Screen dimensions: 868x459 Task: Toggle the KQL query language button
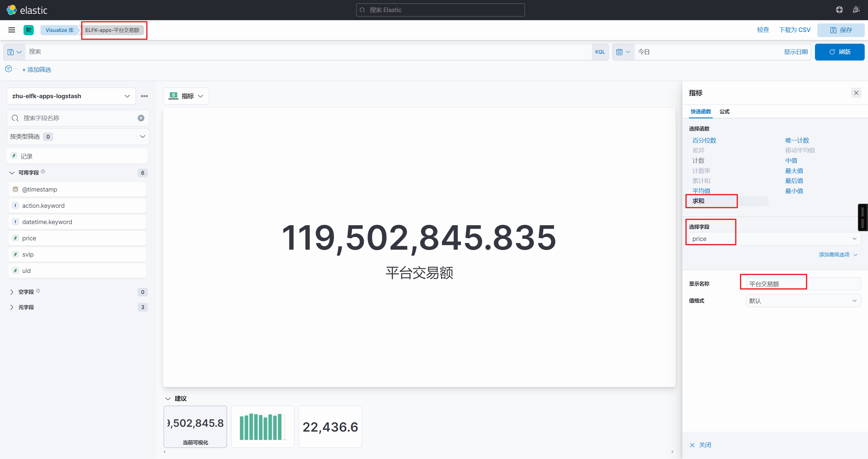coord(600,52)
